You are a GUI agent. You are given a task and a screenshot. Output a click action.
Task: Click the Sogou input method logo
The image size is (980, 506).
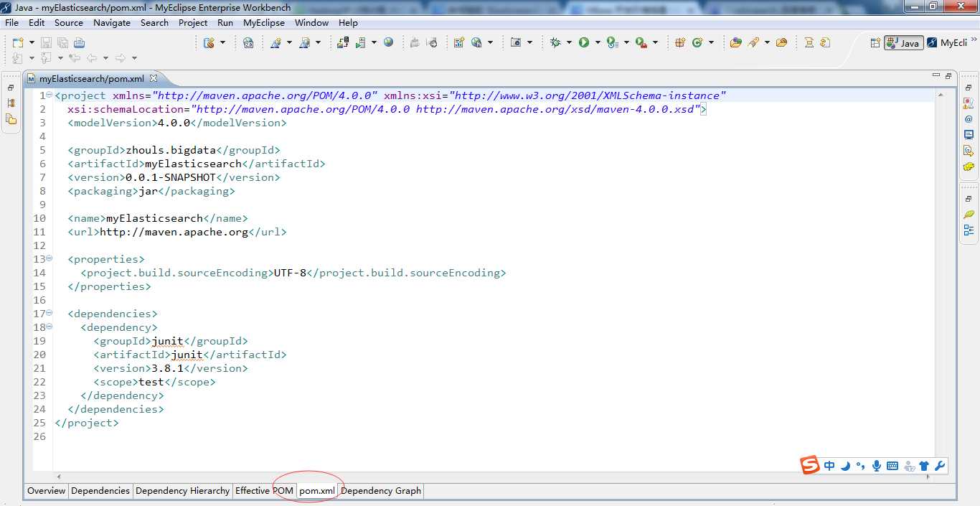[x=810, y=465]
